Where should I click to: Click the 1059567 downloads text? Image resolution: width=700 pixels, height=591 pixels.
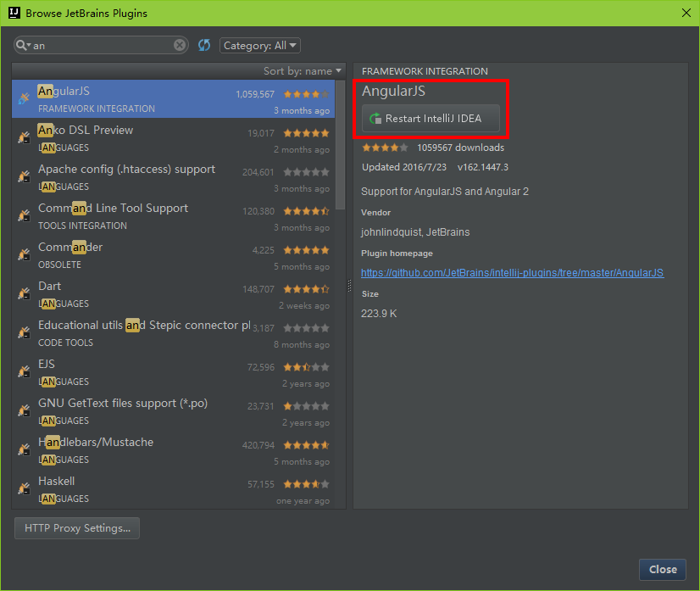coord(460,148)
